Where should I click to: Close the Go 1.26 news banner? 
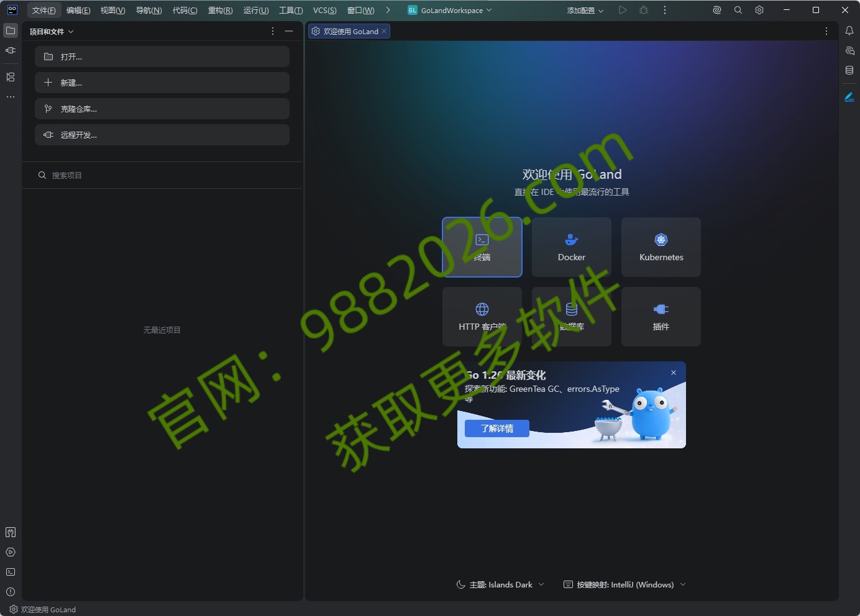tap(674, 373)
